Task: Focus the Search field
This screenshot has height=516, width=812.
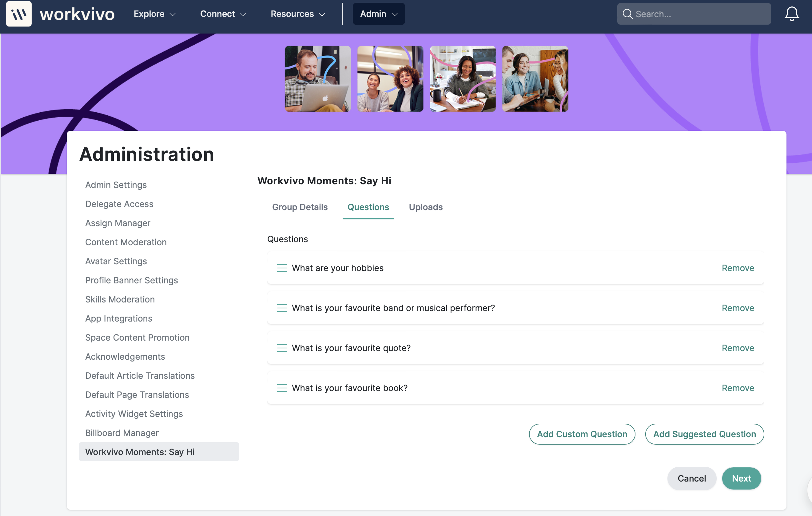Action: tap(694, 14)
